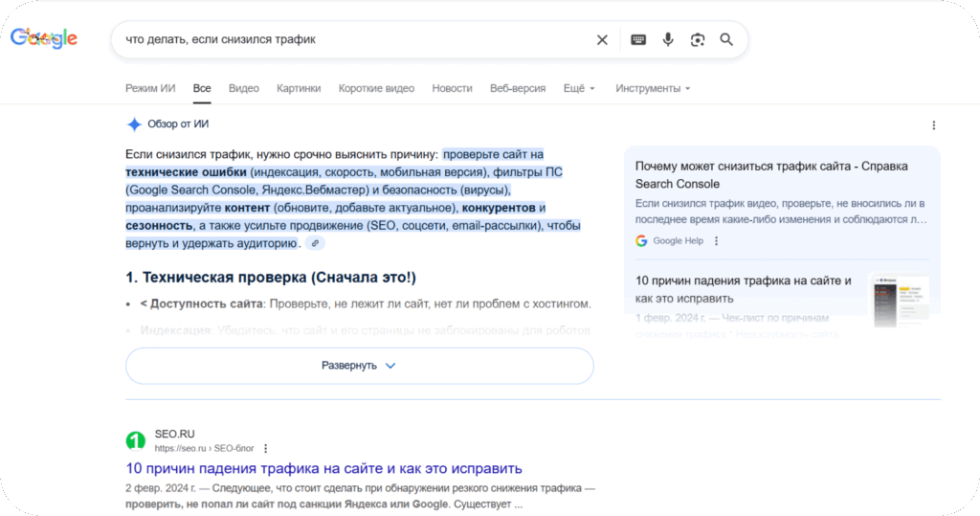Open the SEO.RU result options menu
The width and height of the screenshot is (980, 516).
click(266, 448)
